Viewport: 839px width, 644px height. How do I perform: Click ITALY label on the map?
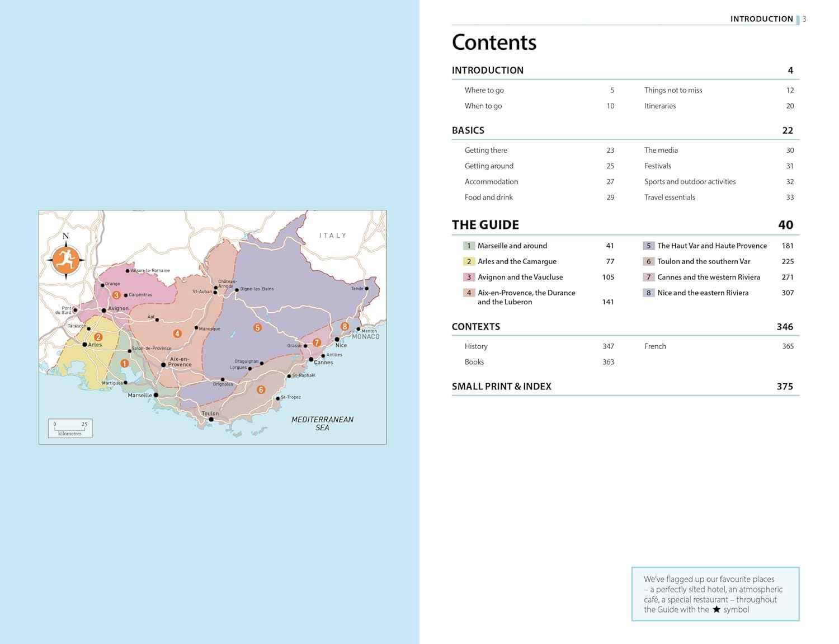[x=333, y=236]
